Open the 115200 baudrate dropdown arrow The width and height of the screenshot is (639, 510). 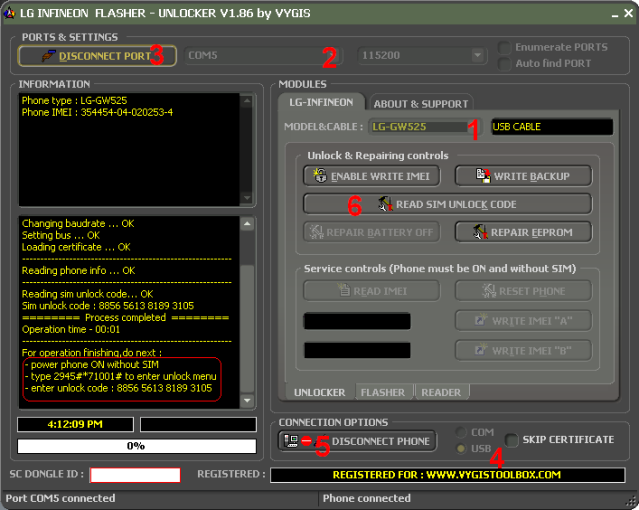click(477, 55)
